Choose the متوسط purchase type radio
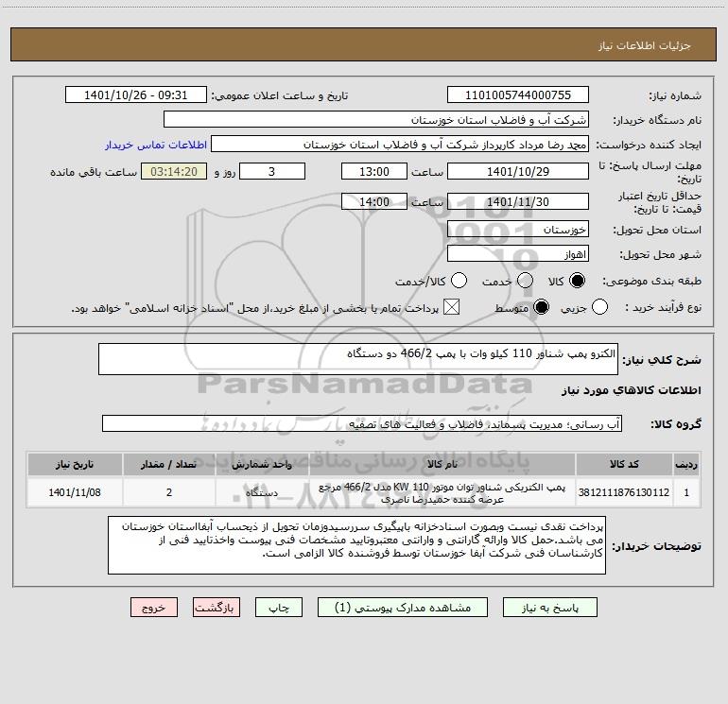The height and width of the screenshot is (704, 728). pyautogui.click(x=541, y=307)
